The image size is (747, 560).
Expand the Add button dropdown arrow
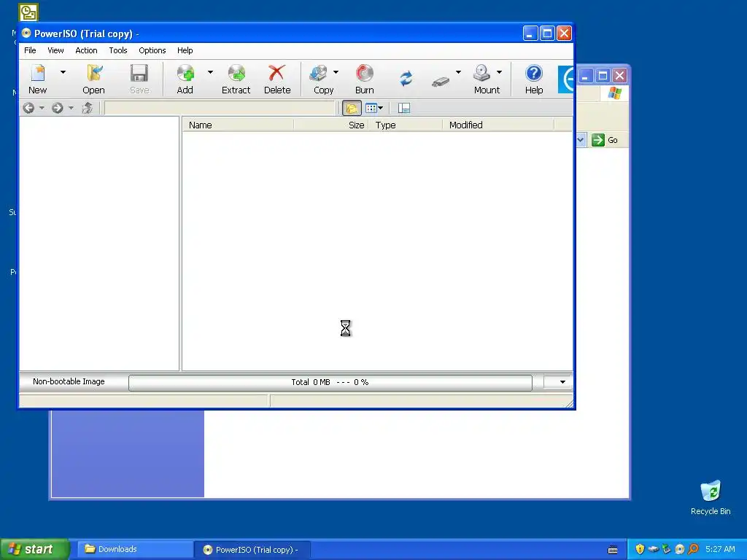[210, 72]
